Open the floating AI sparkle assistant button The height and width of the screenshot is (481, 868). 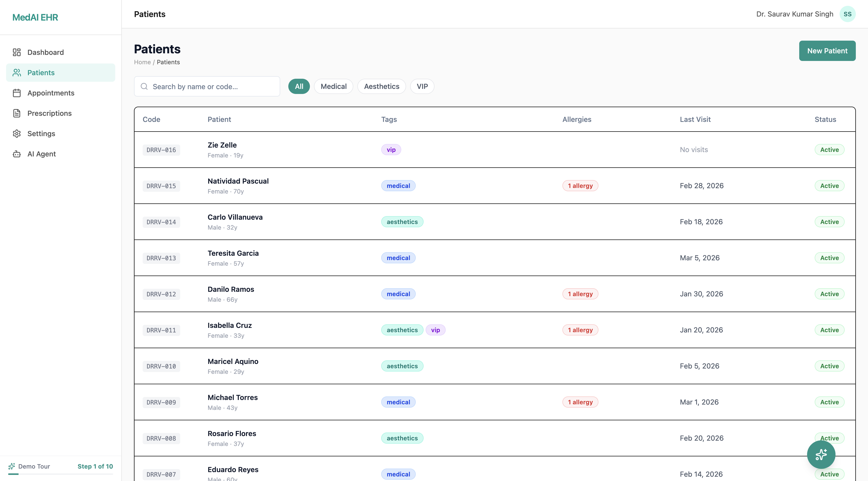[821, 454]
